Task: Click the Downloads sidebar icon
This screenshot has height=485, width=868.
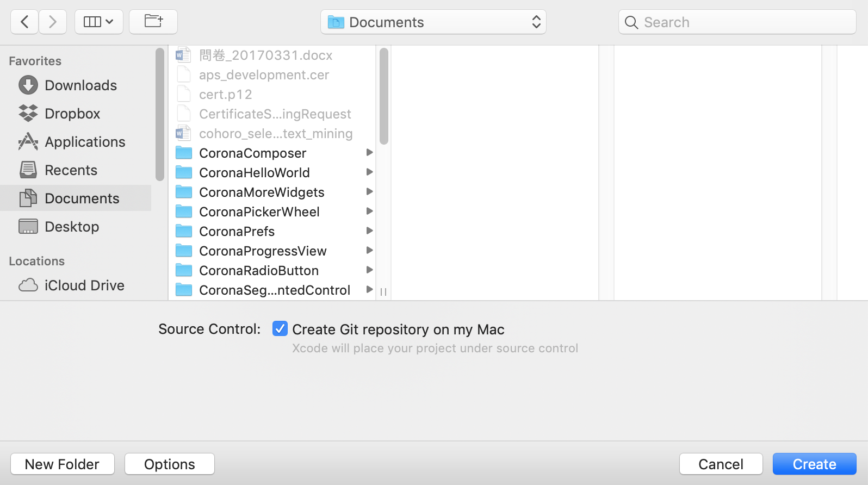Action: click(x=28, y=85)
